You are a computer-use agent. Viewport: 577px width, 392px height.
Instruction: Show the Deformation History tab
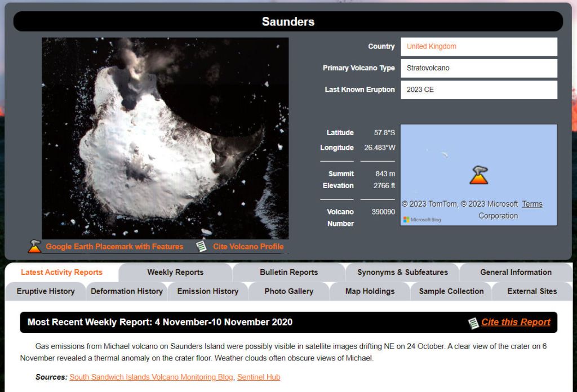(127, 291)
